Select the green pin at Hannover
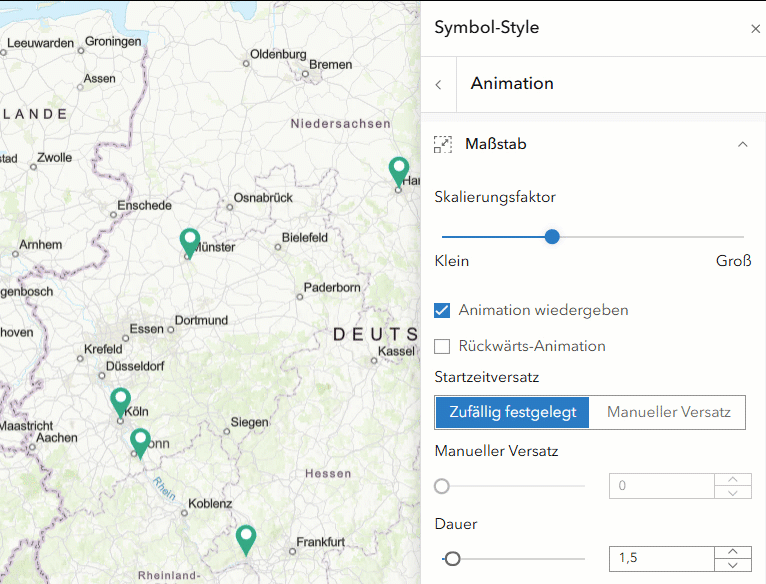Viewport: 766px width, 584px height. pos(399,172)
